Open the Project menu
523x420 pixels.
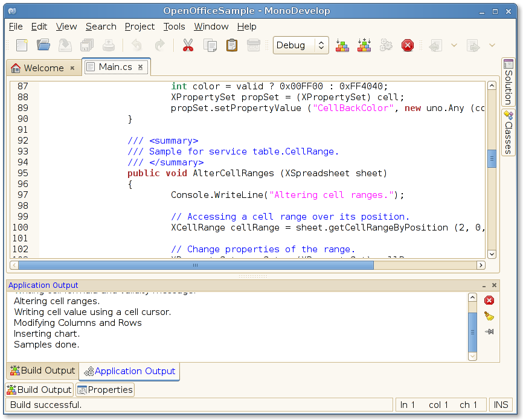140,27
